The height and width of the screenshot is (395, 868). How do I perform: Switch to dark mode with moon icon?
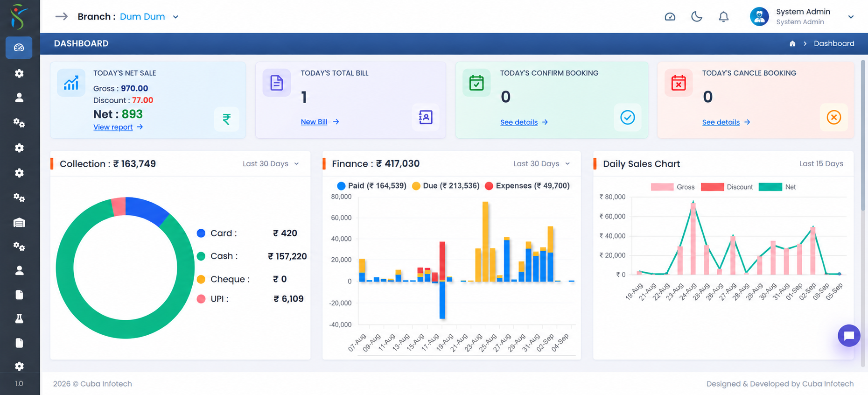click(x=697, y=17)
